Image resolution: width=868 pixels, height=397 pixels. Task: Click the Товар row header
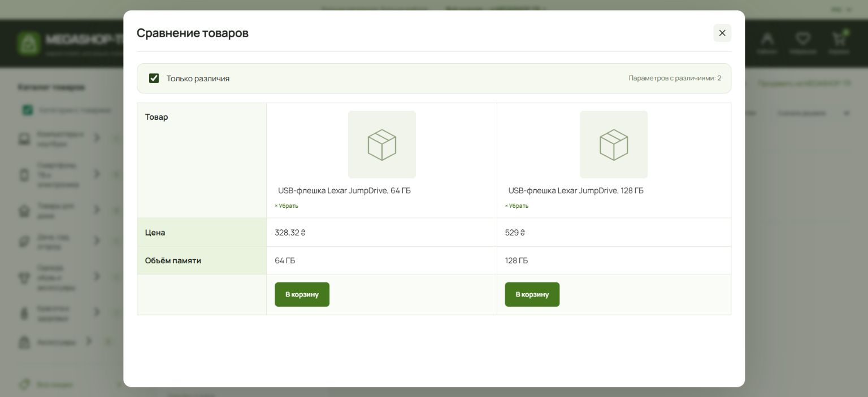pyautogui.click(x=202, y=160)
